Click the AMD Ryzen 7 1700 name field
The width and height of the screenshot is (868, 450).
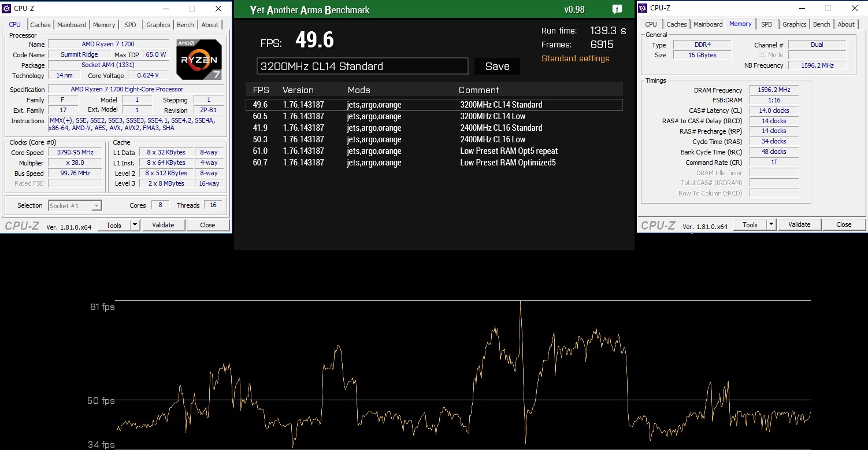point(109,45)
